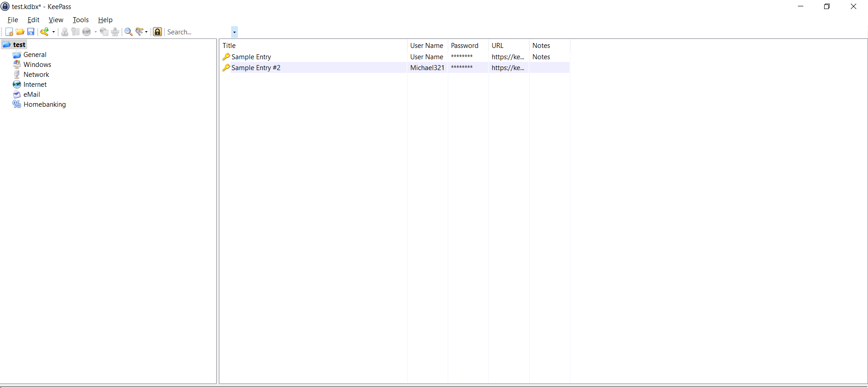868x388 pixels.
Task: Click the Network group icon
Action: (17, 75)
